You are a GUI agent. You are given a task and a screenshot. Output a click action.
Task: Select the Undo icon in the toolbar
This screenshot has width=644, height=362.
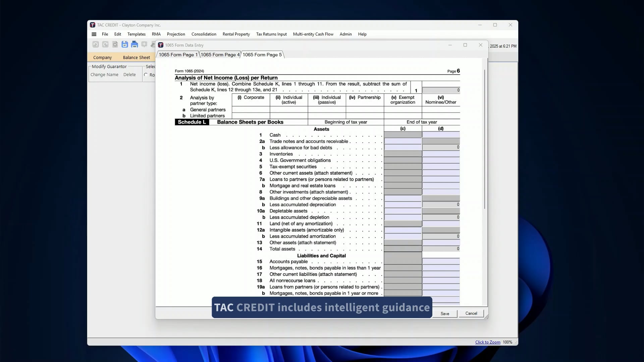point(96,44)
